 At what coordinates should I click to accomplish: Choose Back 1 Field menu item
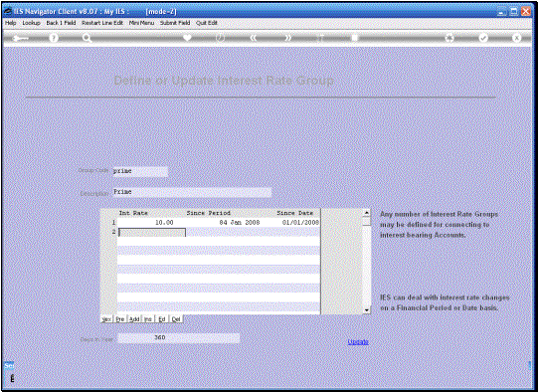tap(61, 23)
